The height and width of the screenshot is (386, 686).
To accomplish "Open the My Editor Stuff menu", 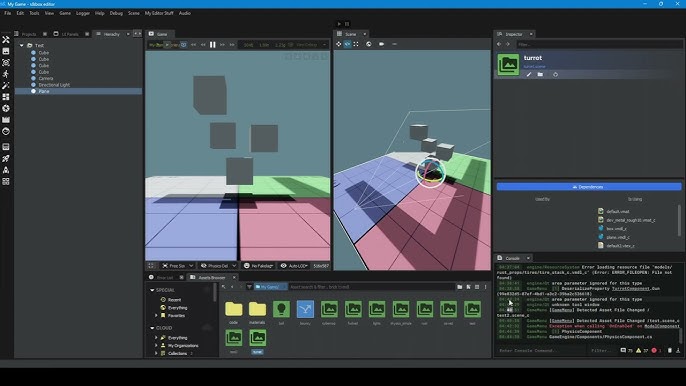I will (159, 13).
